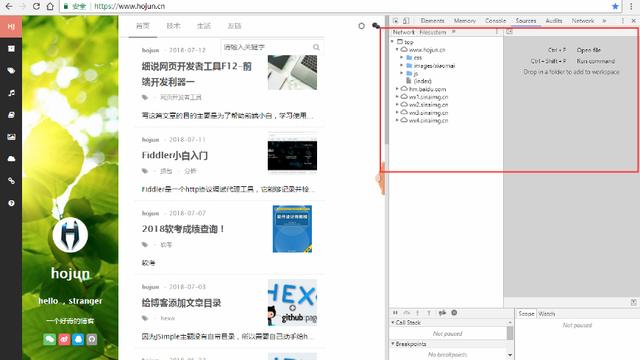Open the 给博客添加文章目录 article
The height and width of the screenshot is (360, 640).
point(181,303)
